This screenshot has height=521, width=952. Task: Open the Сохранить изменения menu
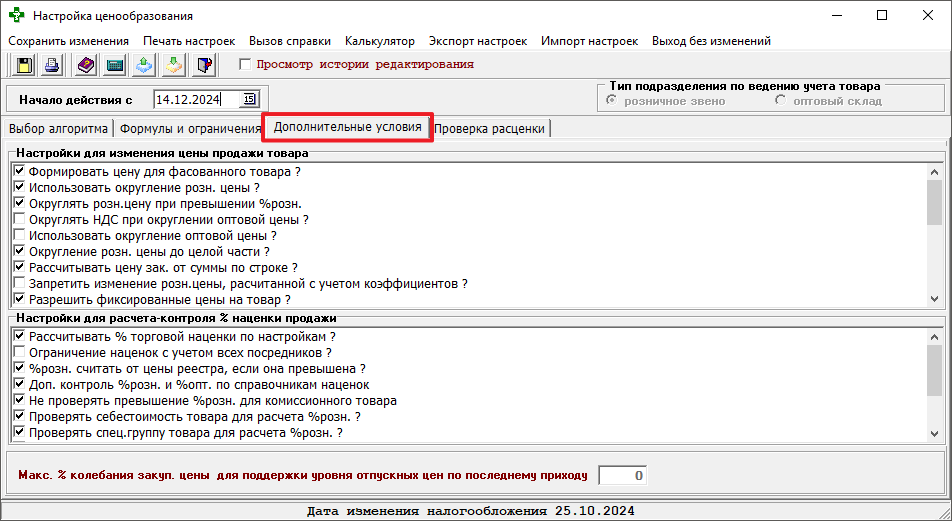tap(69, 41)
